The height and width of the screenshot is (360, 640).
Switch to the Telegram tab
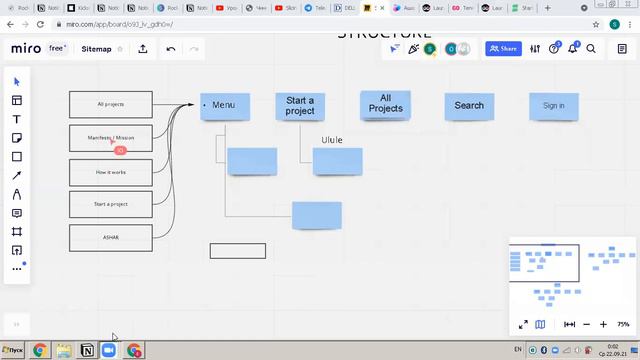(x=316, y=8)
